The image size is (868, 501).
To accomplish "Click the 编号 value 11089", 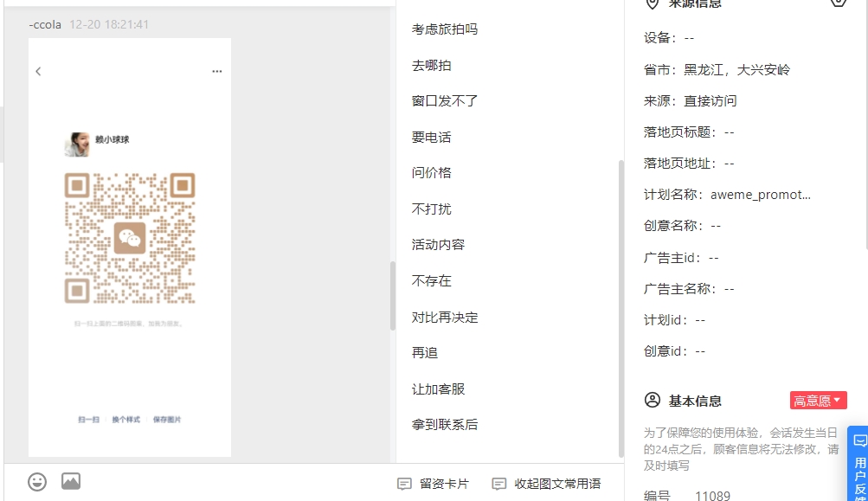I will [x=712, y=496].
